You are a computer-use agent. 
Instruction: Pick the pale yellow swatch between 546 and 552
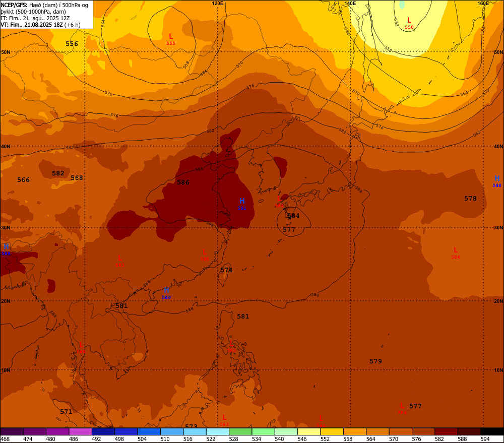pyautogui.click(x=309, y=431)
